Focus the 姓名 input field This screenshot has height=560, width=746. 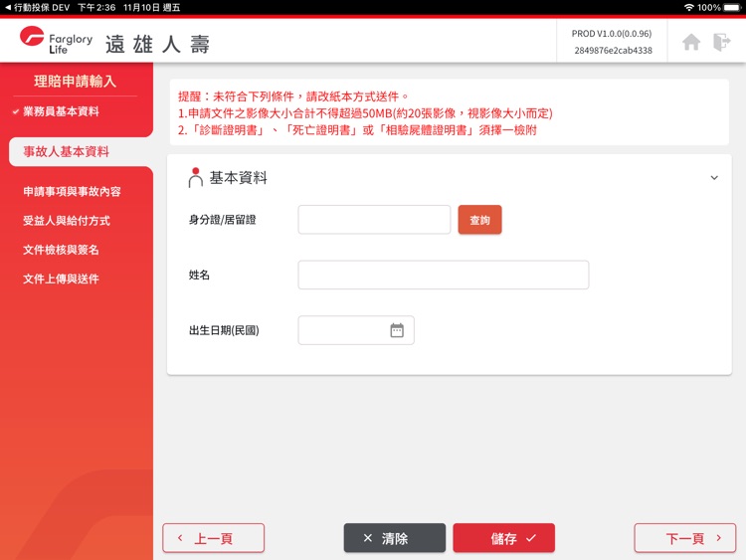coord(444,275)
